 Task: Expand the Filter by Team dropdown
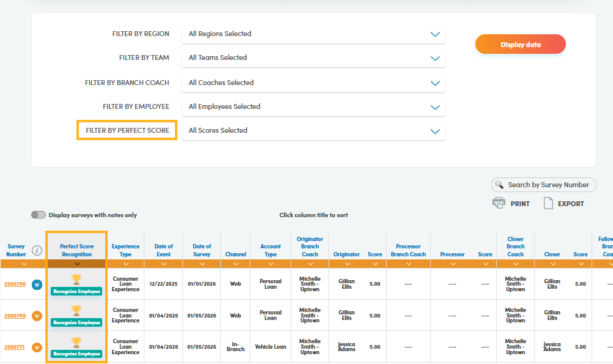(313, 58)
